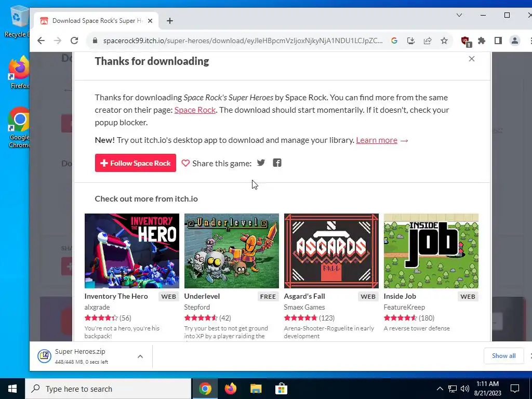532x399 pixels.
Task: Open Firefox from the taskbar
Action: tap(230, 389)
